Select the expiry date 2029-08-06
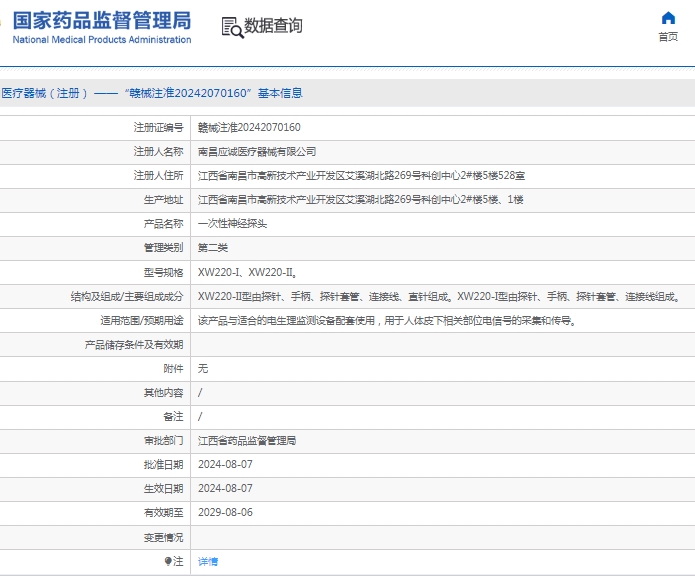The image size is (695, 582). 225,512
